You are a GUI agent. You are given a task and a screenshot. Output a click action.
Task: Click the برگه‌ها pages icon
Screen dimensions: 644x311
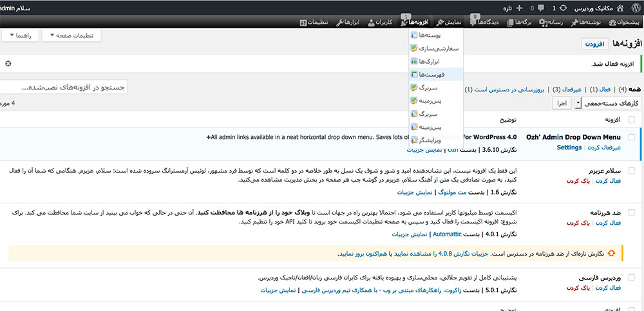point(511,23)
